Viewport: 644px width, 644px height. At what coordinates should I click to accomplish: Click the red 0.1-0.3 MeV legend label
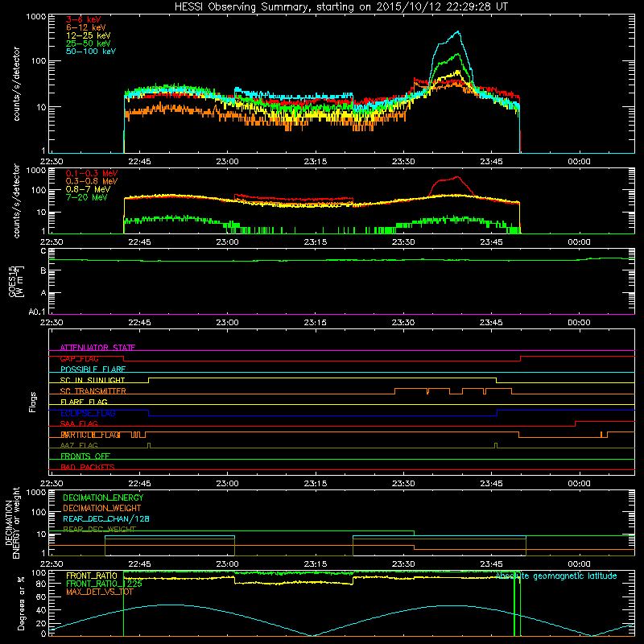[x=92, y=173]
